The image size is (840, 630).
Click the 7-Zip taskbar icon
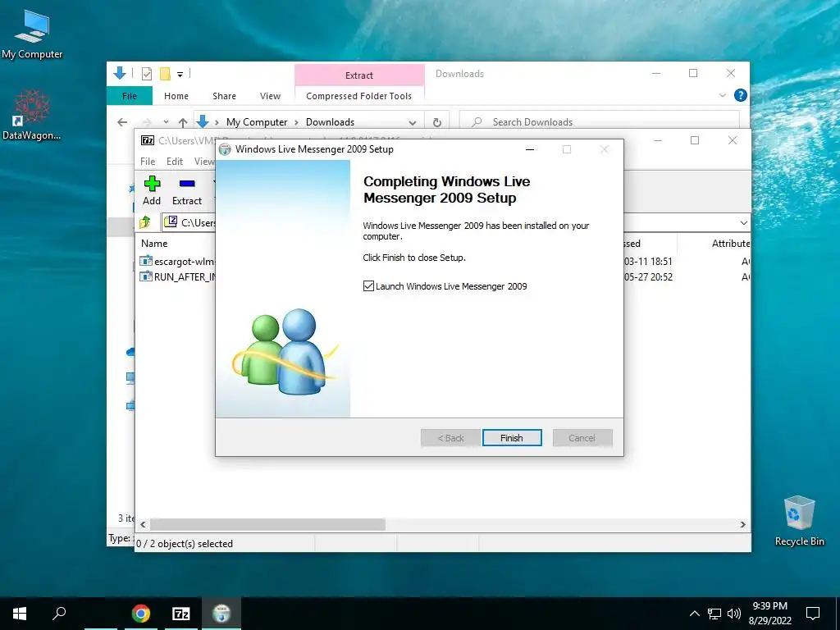coord(181,614)
